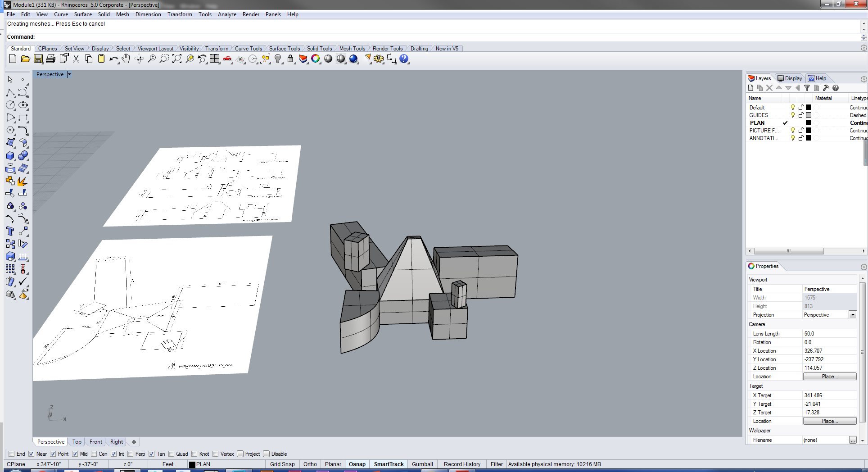The width and height of the screenshot is (868, 472).
Task: Enable the Quad osnap checkbox
Action: (x=172, y=454)
